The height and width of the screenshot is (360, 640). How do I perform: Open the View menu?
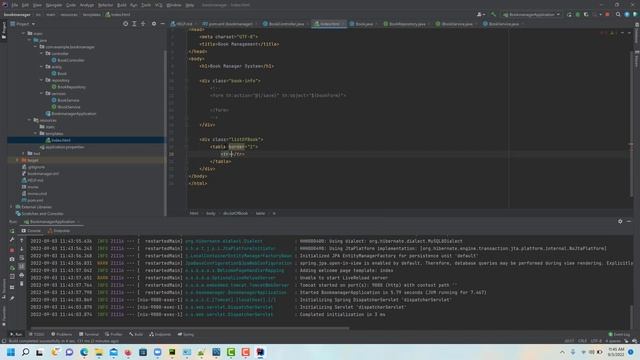[x=37, y=5]
